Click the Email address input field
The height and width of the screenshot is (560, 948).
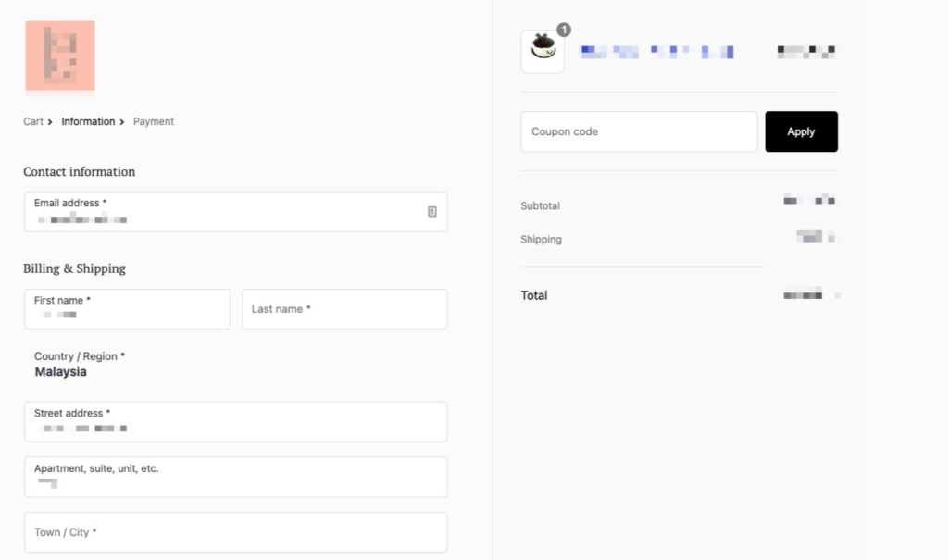point(235,211)
